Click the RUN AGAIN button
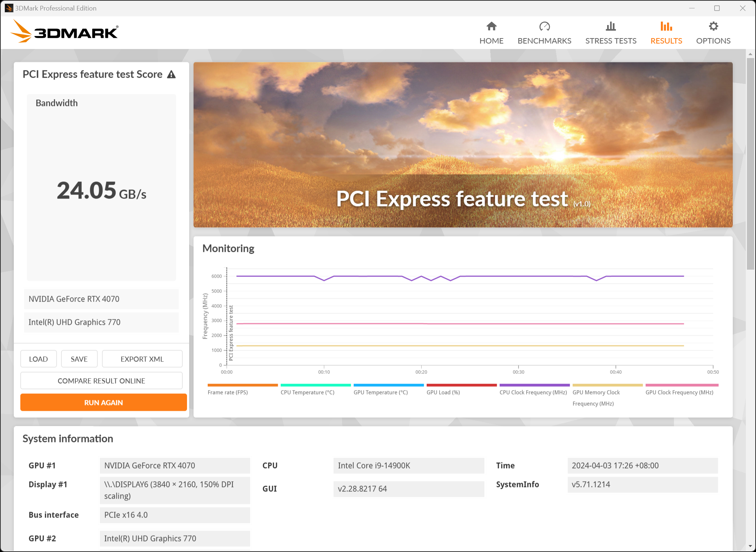This screenshot has height=552, width=756. click(x=103, y=402)
